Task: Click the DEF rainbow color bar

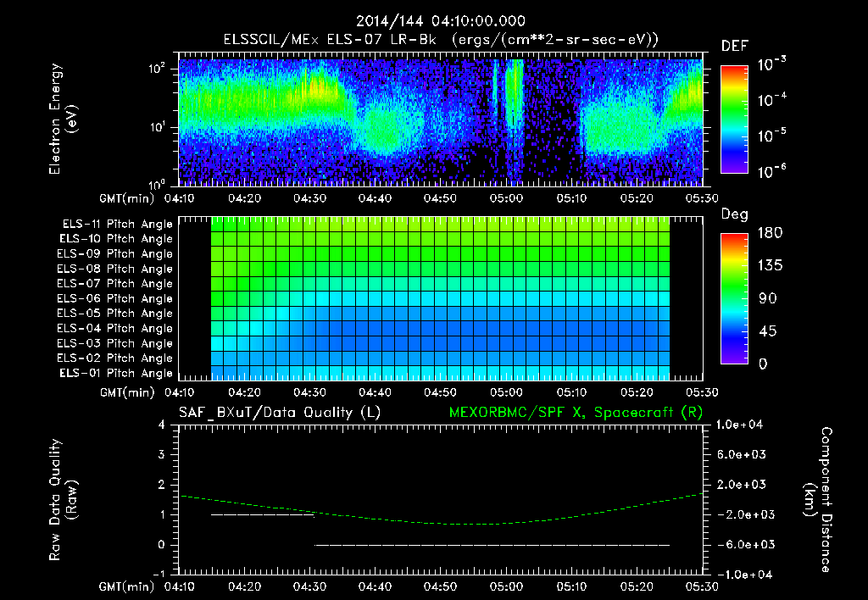Action: click(x=734, y=119)
